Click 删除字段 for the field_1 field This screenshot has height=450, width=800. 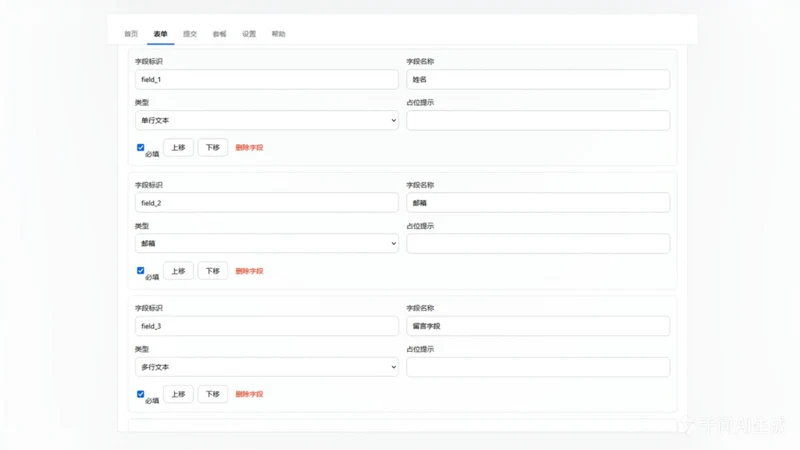tap(249, 147)
